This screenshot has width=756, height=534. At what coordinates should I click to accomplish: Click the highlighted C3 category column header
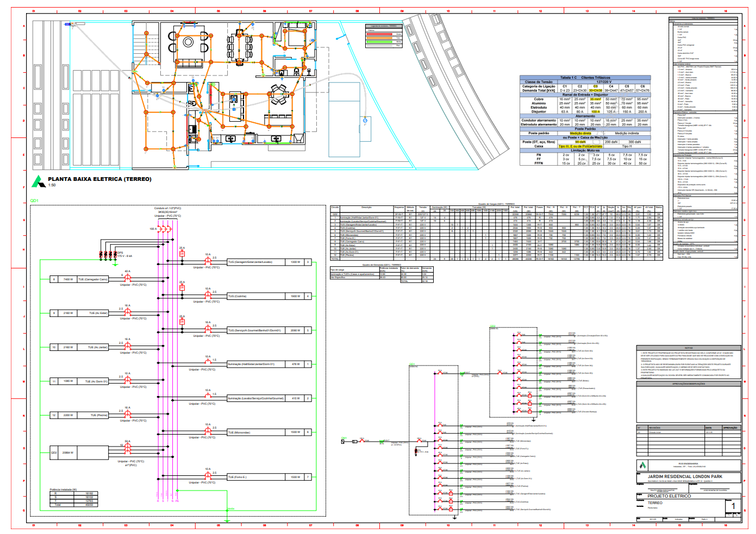[x=596, y=86]
